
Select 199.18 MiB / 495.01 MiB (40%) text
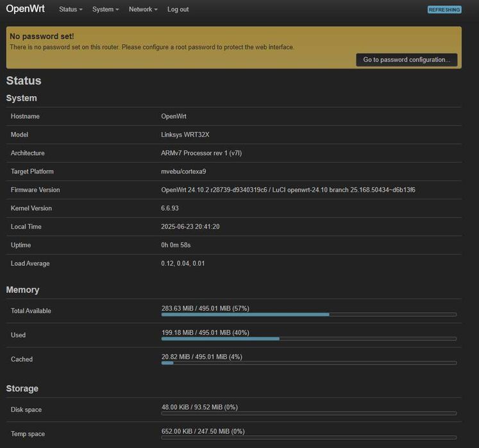click(205, 333)
